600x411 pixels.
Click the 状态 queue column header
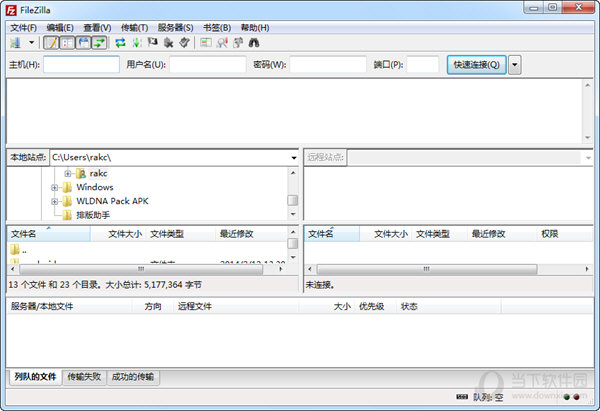pos(448,306)
